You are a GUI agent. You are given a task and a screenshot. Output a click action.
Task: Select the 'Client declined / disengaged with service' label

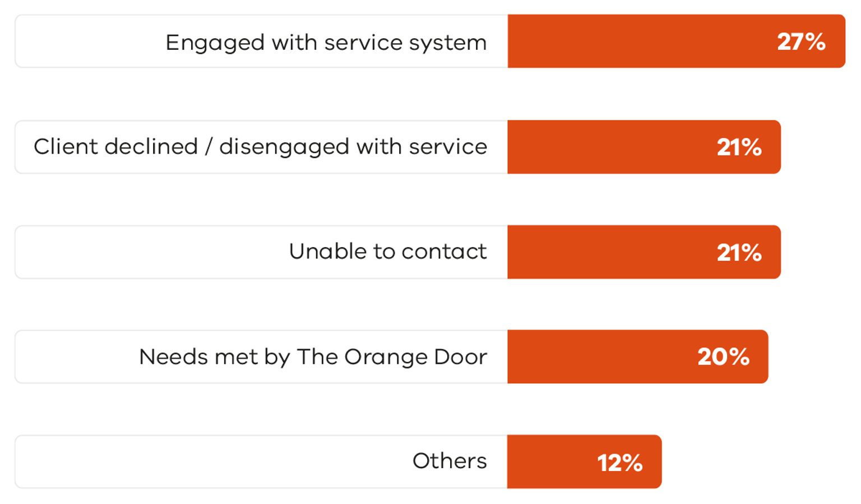[260, 147]
